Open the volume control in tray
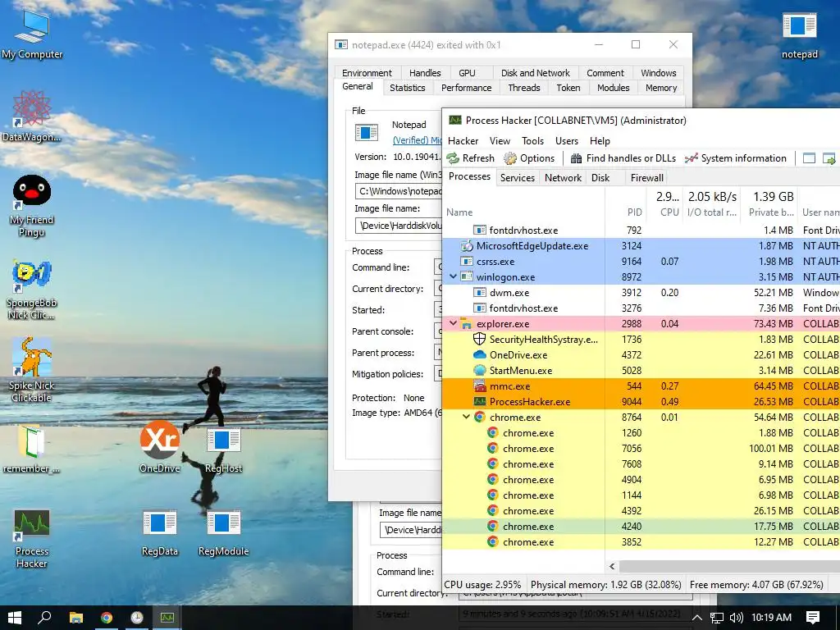The image size is (840, 630). (x=737, y=618)
